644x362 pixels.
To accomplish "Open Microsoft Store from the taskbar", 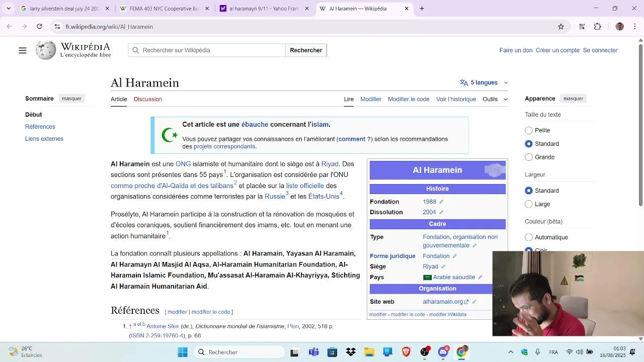I will coord(332,352).
